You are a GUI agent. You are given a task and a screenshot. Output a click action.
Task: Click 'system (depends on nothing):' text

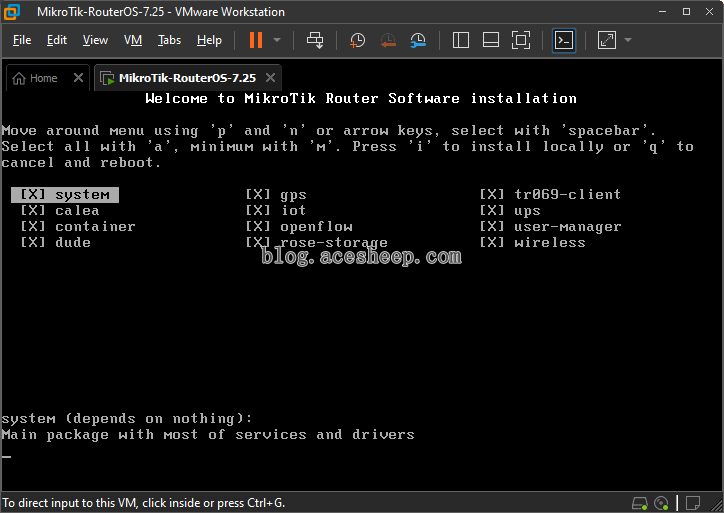click(127, 418)
